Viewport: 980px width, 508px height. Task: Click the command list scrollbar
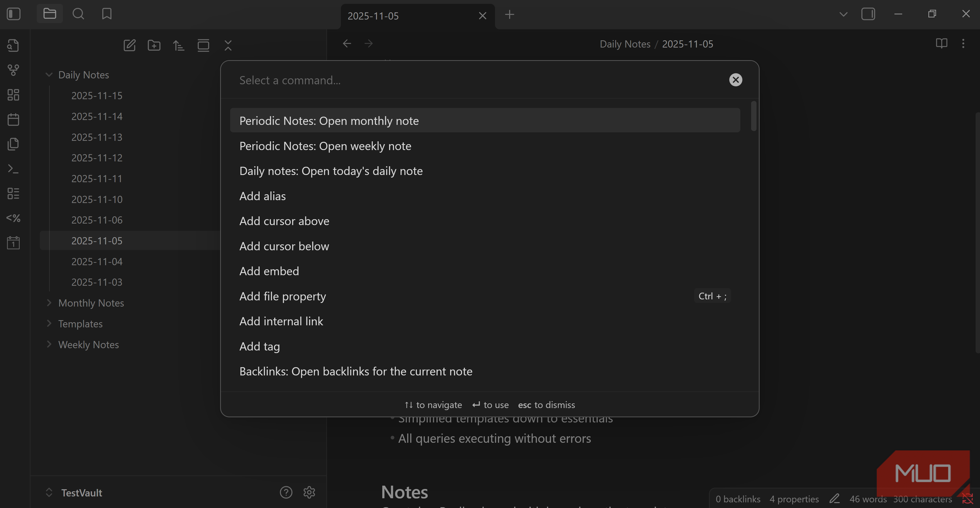[754, 116]
